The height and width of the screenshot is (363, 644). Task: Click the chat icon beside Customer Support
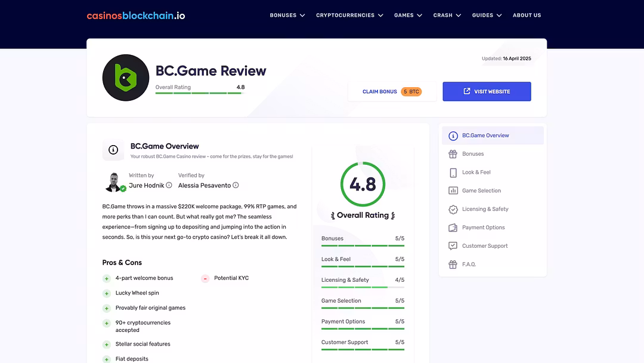point(453,246)
